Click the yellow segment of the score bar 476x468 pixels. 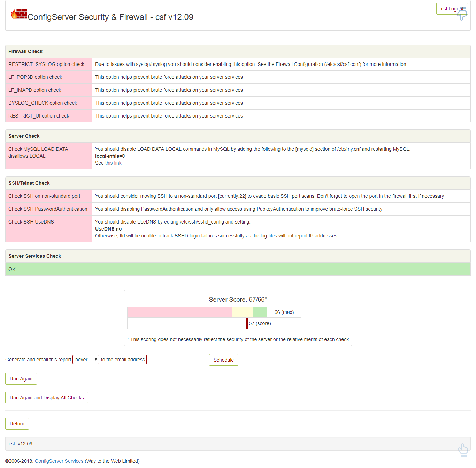pyautogui.click(x=243, y=312)
